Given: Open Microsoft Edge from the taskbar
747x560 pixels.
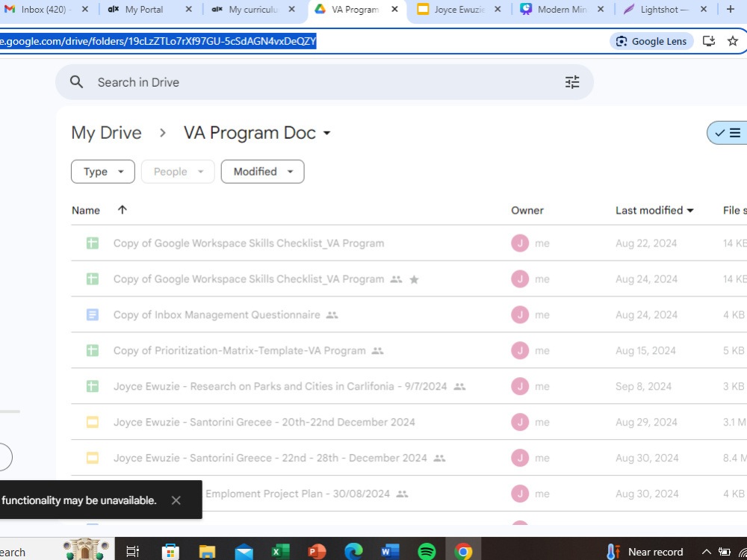Looking at the screenshot, I should pyautogui.click(x=353, y=552).
